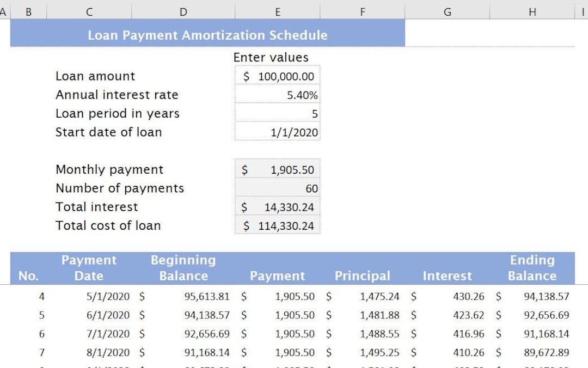Click the total cost of loan cell

coord(277,225)
